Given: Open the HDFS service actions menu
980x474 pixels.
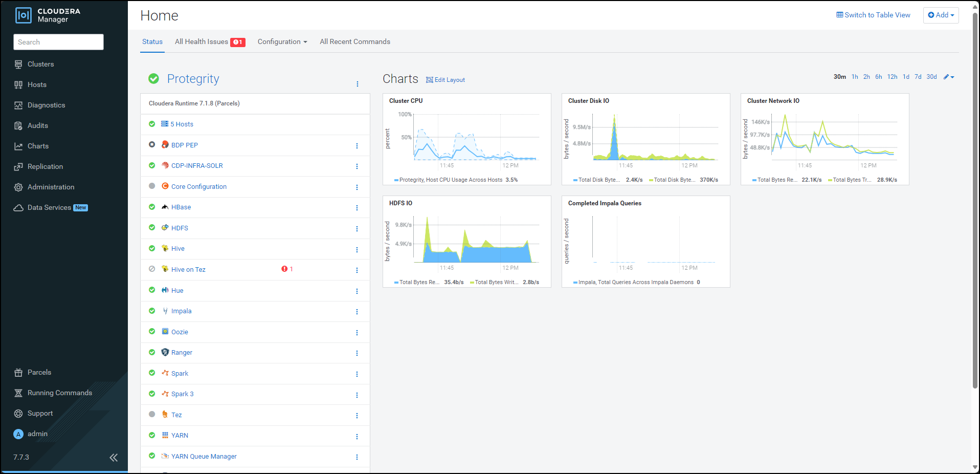Looking at the screenshot, I should point(357,229).
